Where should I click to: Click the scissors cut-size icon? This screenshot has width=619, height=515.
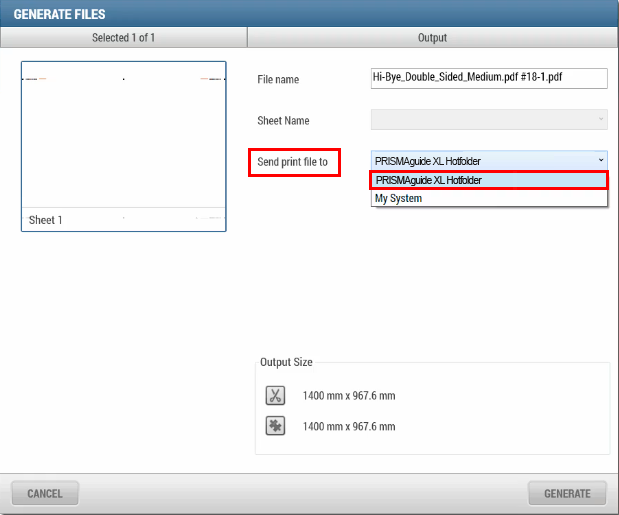pyautogui.click(x=275, y=395)
